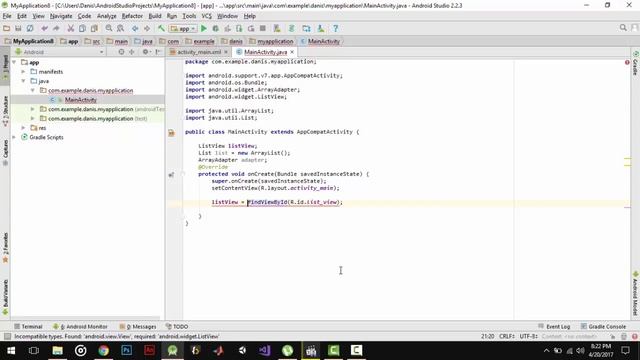The height and width of the screenshot is (360, 640).
Task: Navigate Back with the left arrow icon
Action: tap(135, 28)
